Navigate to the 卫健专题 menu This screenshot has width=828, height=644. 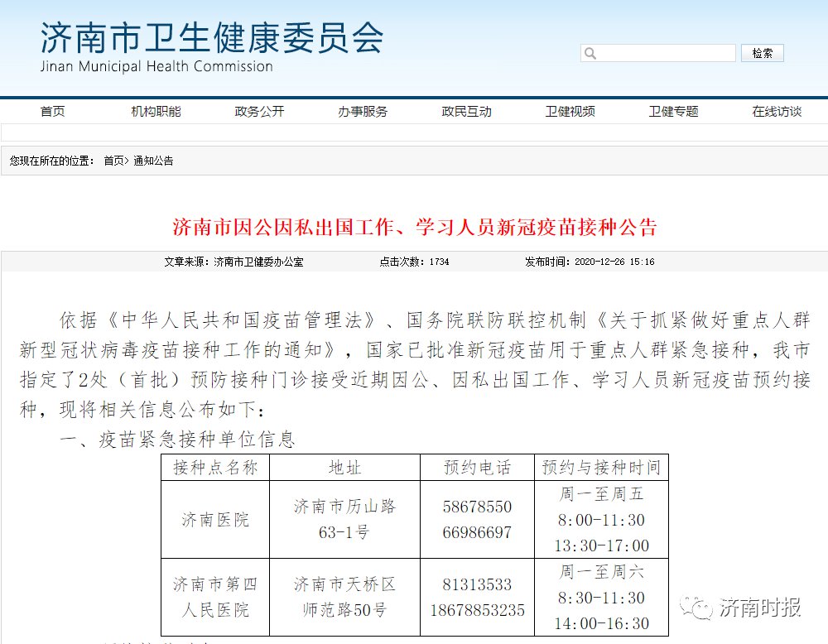673,112
